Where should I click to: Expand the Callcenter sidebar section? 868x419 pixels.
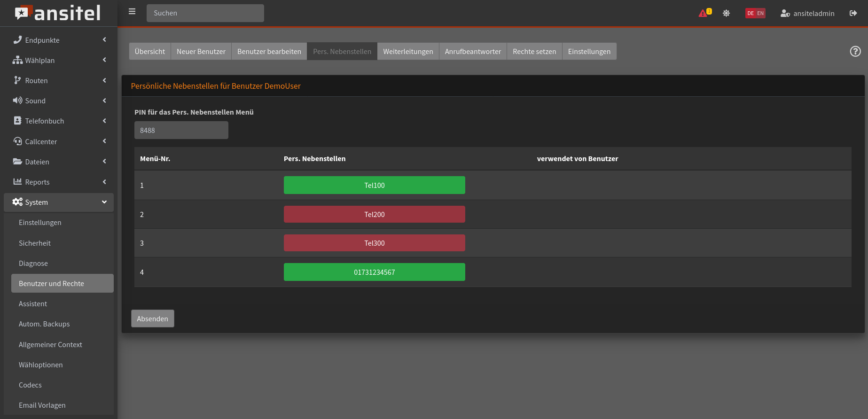tap(59, 141)
